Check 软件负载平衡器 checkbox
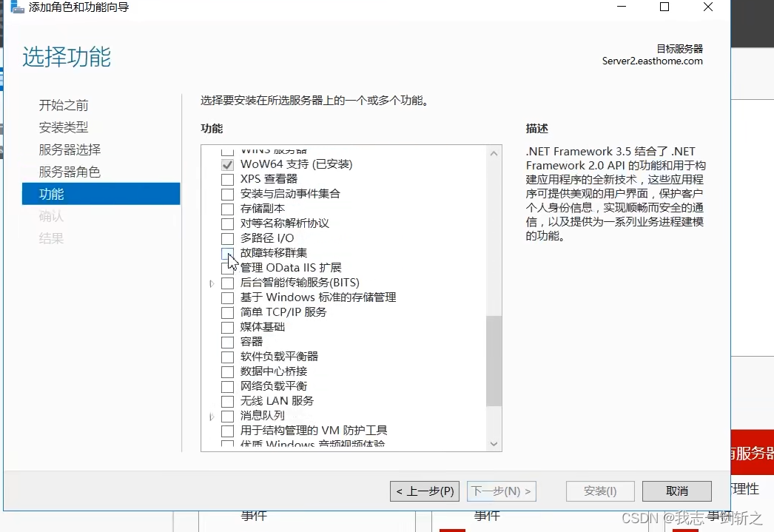The height and width of the screenshot is (532, 774). point(228,357)
